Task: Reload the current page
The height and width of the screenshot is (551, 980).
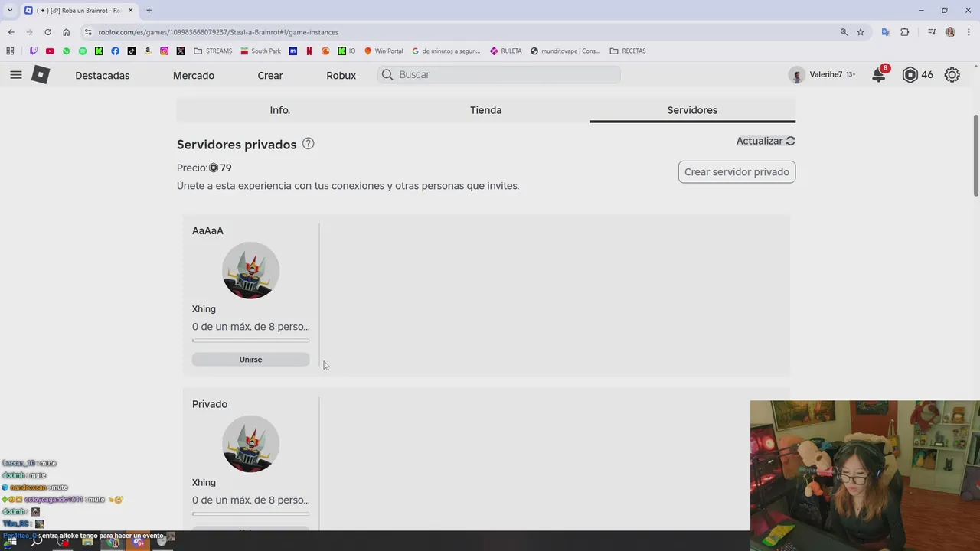Action: (x=47, y=32)
